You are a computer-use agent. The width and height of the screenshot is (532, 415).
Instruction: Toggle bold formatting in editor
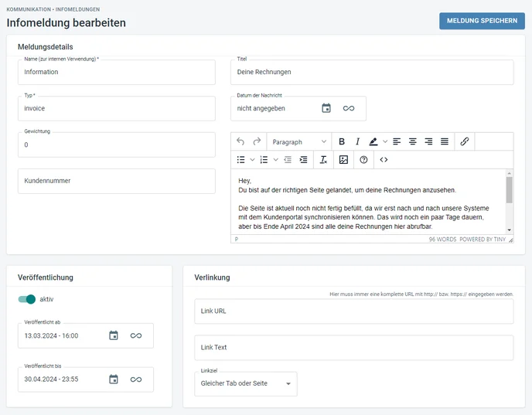(x=342, y=141)
